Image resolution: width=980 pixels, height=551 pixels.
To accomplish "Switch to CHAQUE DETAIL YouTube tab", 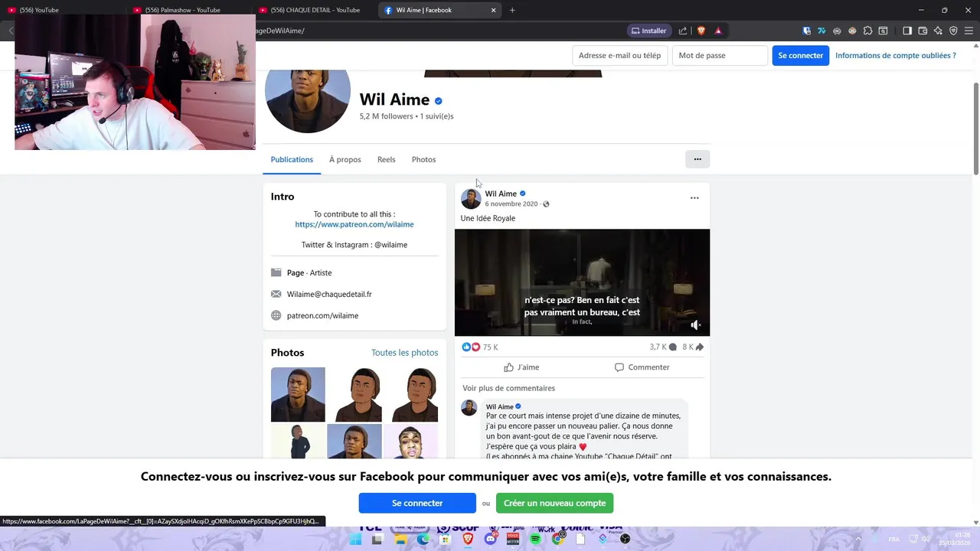I will [315, 10].
